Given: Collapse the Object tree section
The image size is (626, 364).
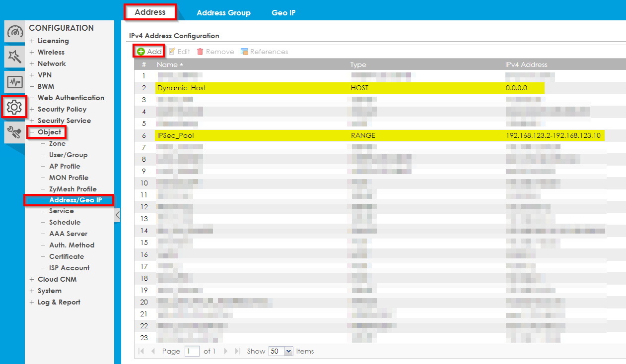Looking at the screenshot, I should [x=32, y=132].
